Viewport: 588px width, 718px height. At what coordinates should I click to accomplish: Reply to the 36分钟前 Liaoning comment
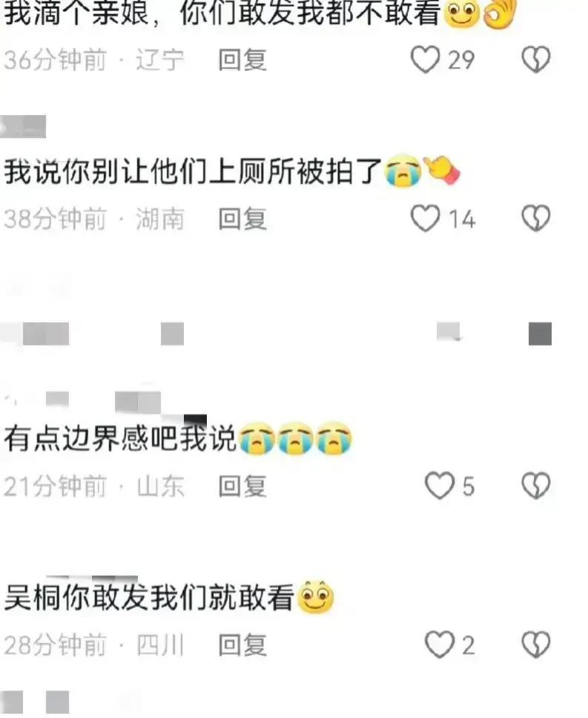pos(242,60)
